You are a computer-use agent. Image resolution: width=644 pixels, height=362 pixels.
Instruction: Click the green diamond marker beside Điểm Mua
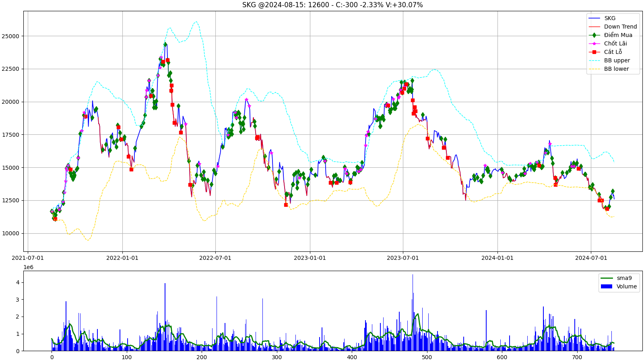tap(594, 35)
